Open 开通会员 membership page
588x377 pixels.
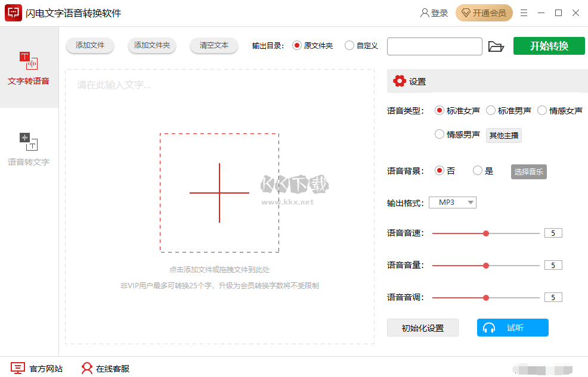tap(484, 12)
